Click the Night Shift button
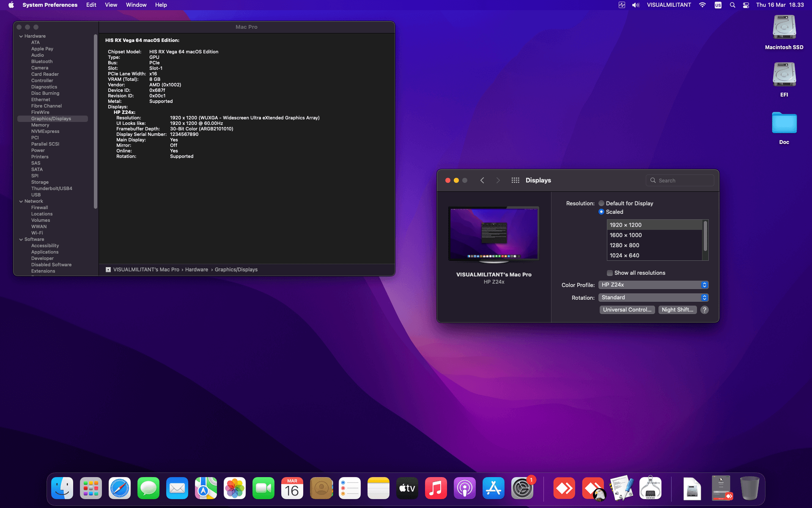This screenshot has height=508, width=812. pos(677,309)
